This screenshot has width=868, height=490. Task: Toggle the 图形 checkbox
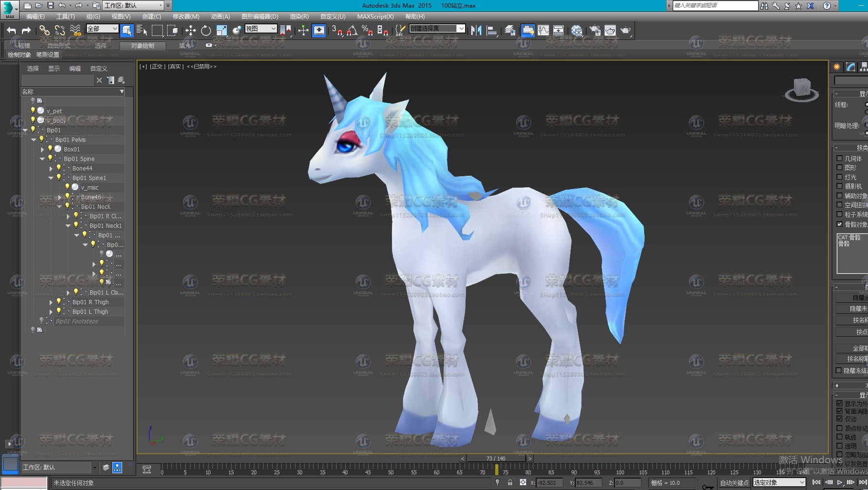coord(839,168)
